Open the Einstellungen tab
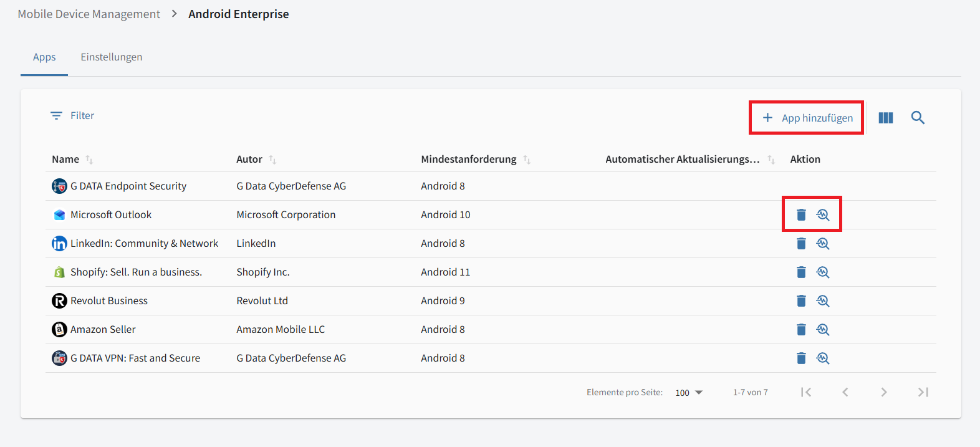The image size is (980, 447). click(112, 57)
